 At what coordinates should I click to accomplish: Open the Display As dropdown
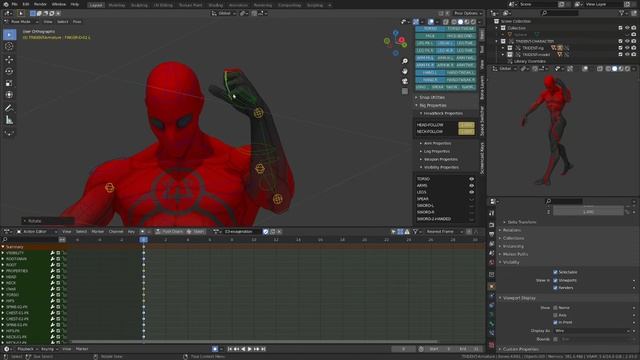[592, 331]
